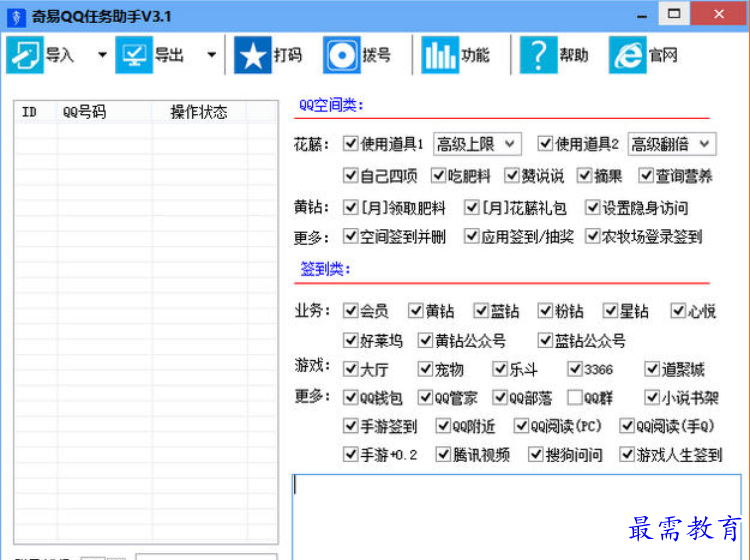Toggle 农牧场登录签到 checkbox

(593, 236)
